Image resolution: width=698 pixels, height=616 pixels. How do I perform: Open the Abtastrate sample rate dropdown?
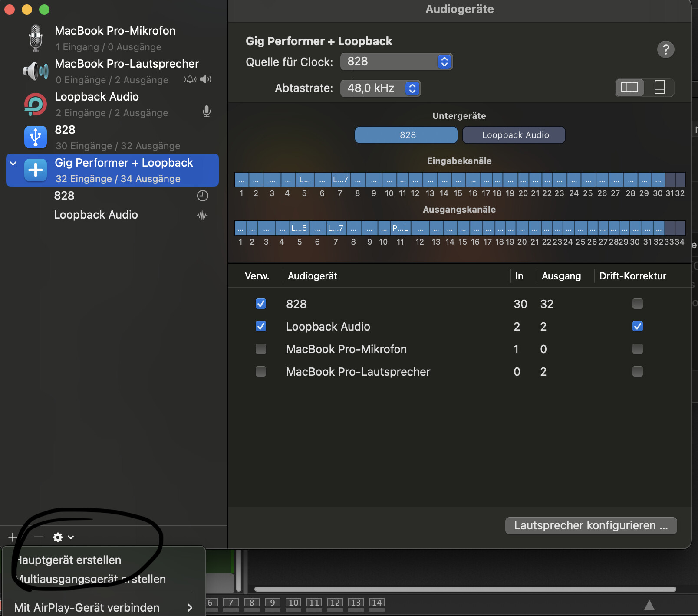(x=380, y=88)
